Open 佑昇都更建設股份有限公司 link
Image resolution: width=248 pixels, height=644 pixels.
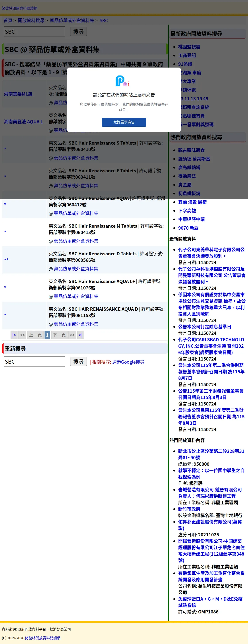point(210,525)
